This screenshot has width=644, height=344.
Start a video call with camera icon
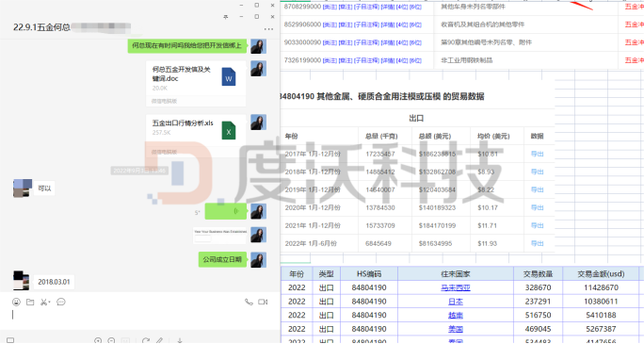tap(263, 303)
